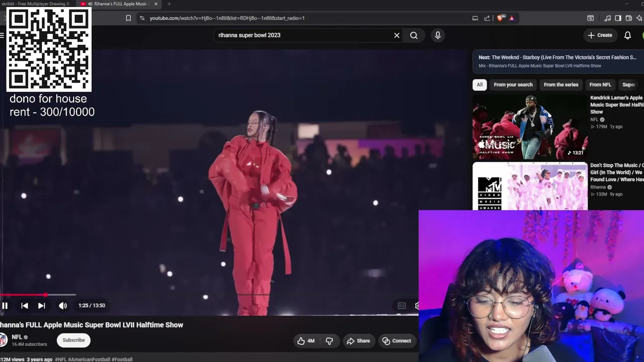This screenshot has width=644, height=362.
Task: Start a voice search with the microphone
Action: [438, 35]
